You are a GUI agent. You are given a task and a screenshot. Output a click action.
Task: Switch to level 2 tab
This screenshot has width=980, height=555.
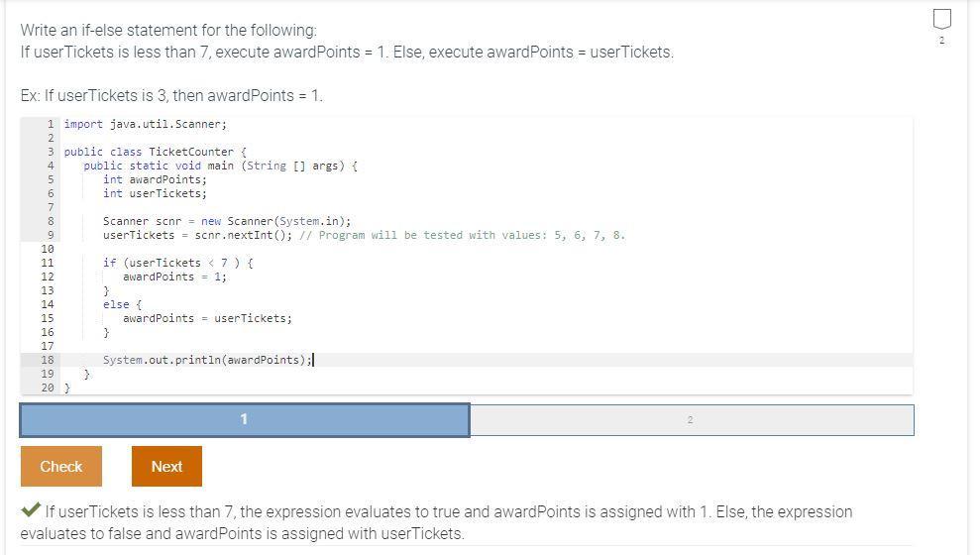coord(692,420)
